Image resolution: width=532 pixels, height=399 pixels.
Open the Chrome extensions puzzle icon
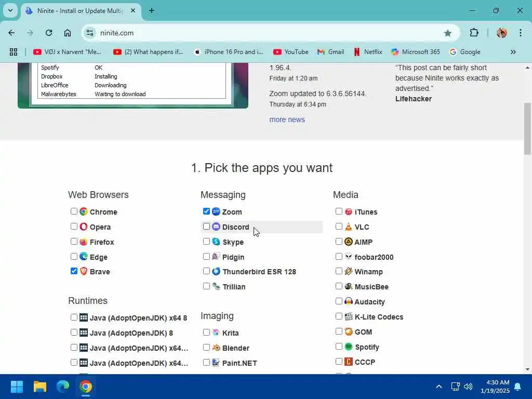[474, 33]
